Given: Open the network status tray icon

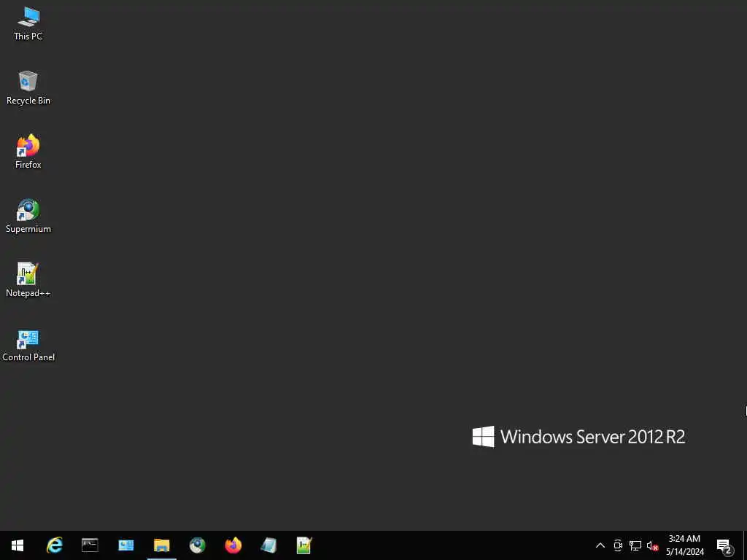Looking at the screenshot, I should click(635, 545).
